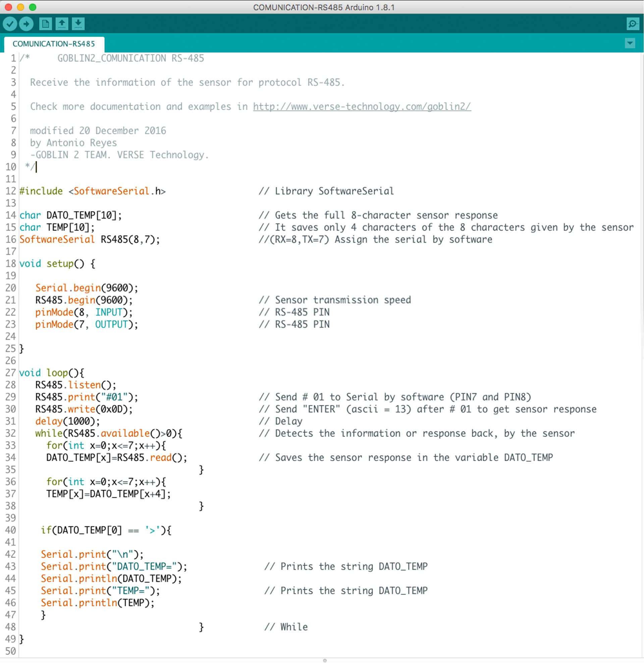Click the '// While' comment
644x663 pixels.
286,627
